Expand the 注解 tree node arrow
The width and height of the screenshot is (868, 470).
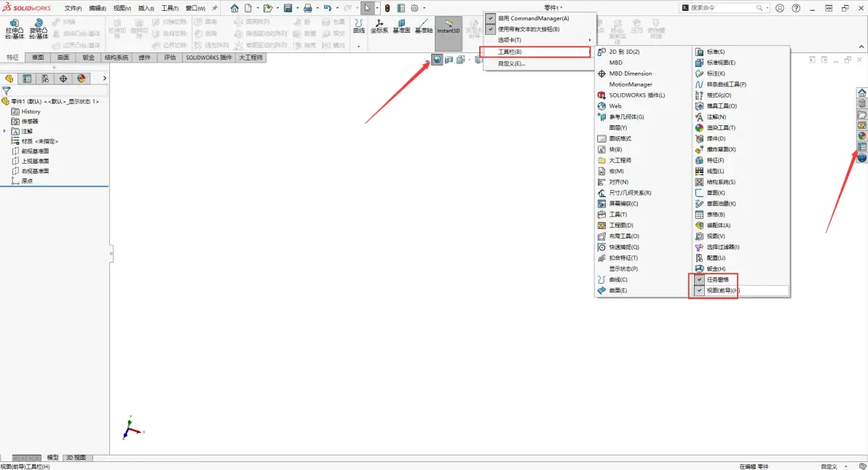click(6, 131)
